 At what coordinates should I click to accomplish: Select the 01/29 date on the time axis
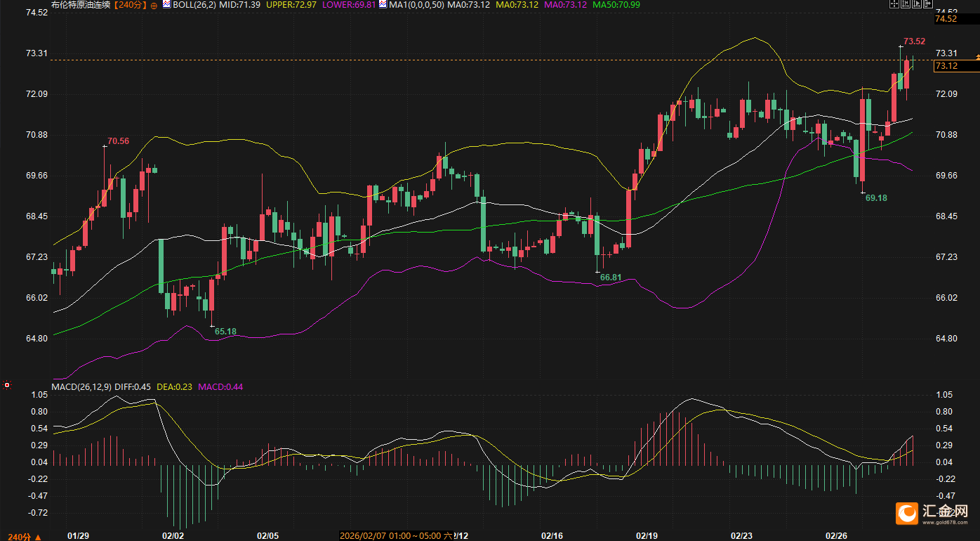[78, 535]
